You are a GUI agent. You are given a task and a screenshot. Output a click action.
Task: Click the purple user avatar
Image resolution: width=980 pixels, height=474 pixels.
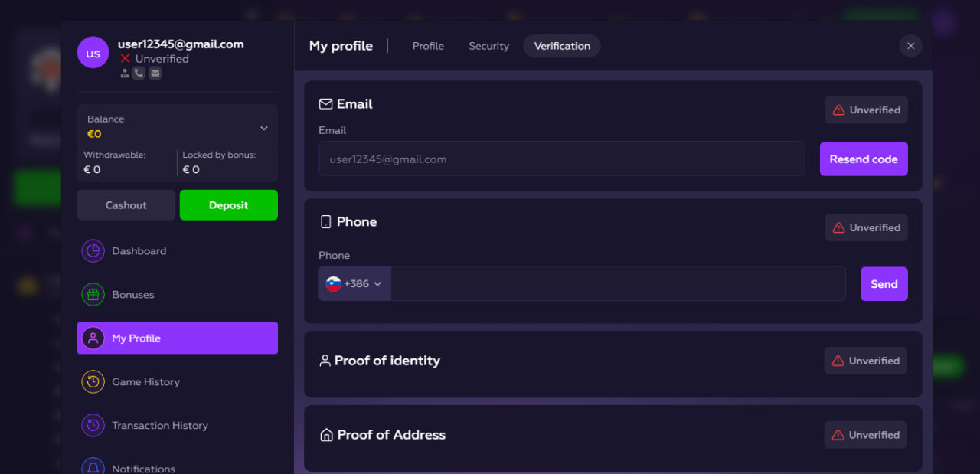coord(93,53)
